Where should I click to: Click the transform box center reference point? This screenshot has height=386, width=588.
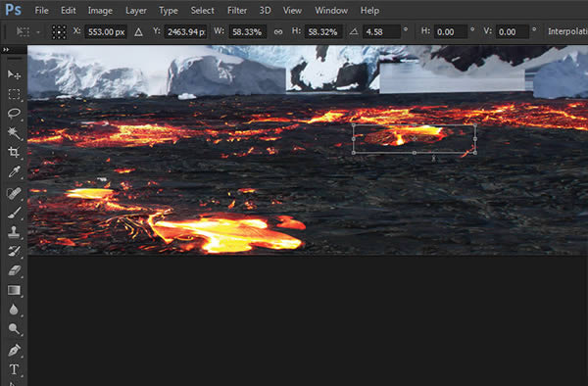(415, 139)
